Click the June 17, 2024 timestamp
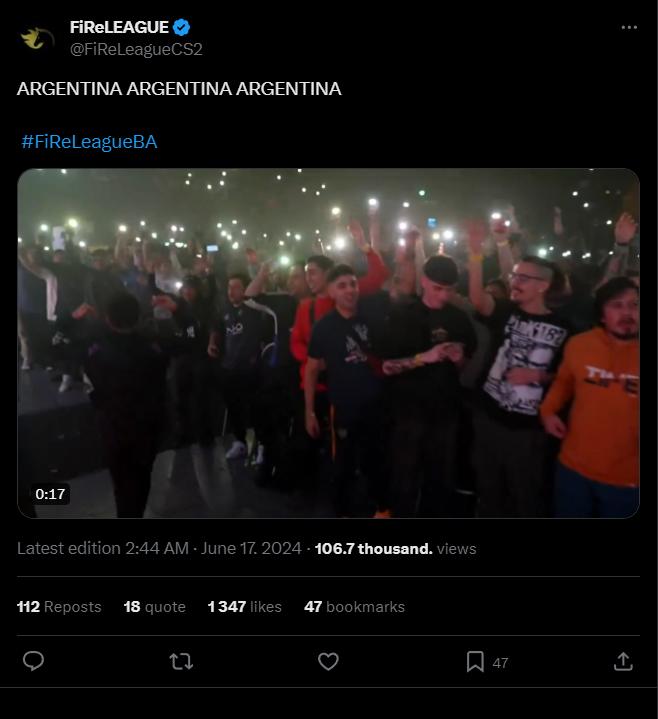The image size is (658, 719). (251, 548)
